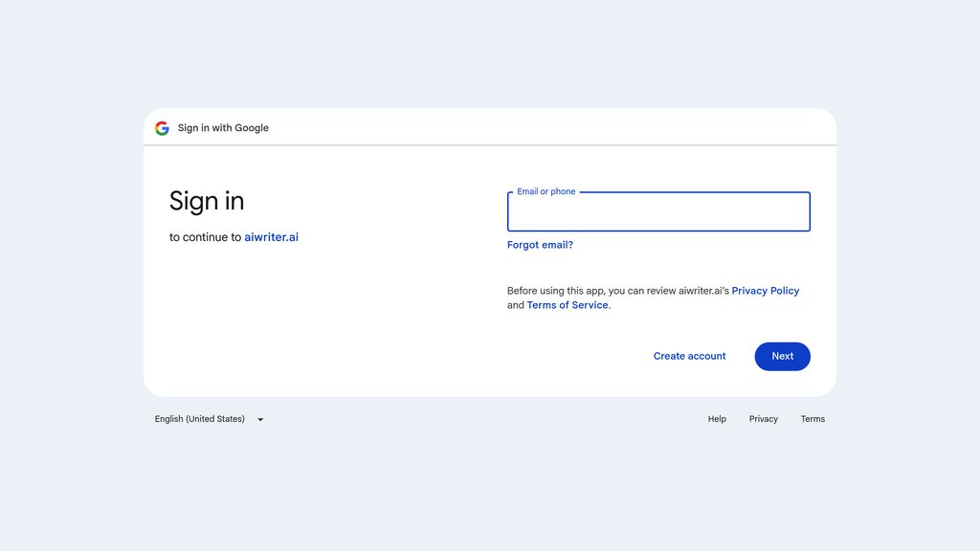Open the Forgot email? link

click(x=540, y=245)
